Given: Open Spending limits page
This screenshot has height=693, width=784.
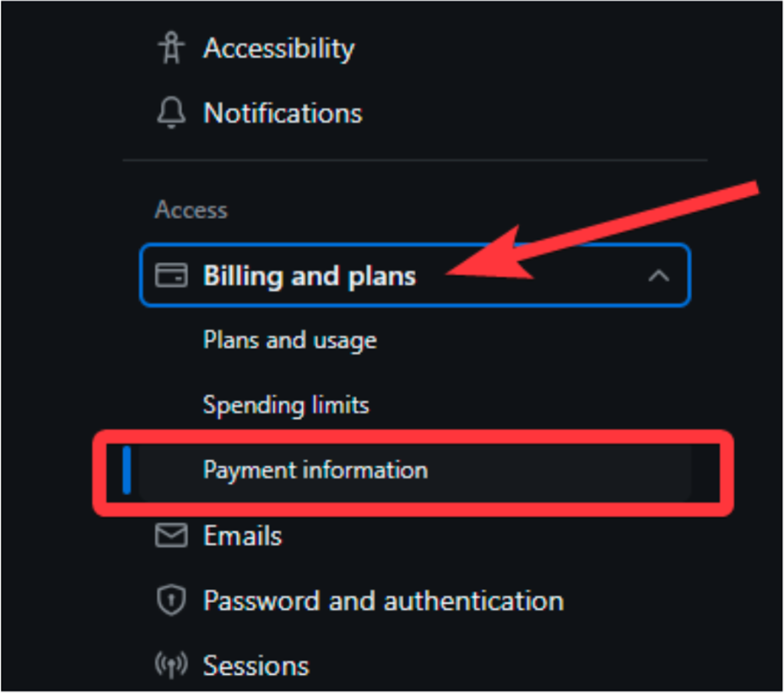Looking at the screenshot, I should [x=286, y=405].
